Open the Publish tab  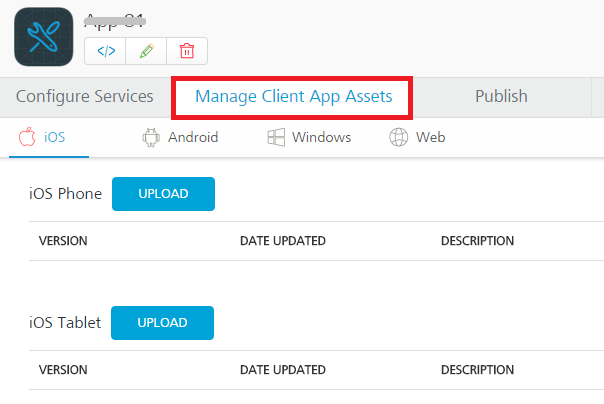pos(501,96)
